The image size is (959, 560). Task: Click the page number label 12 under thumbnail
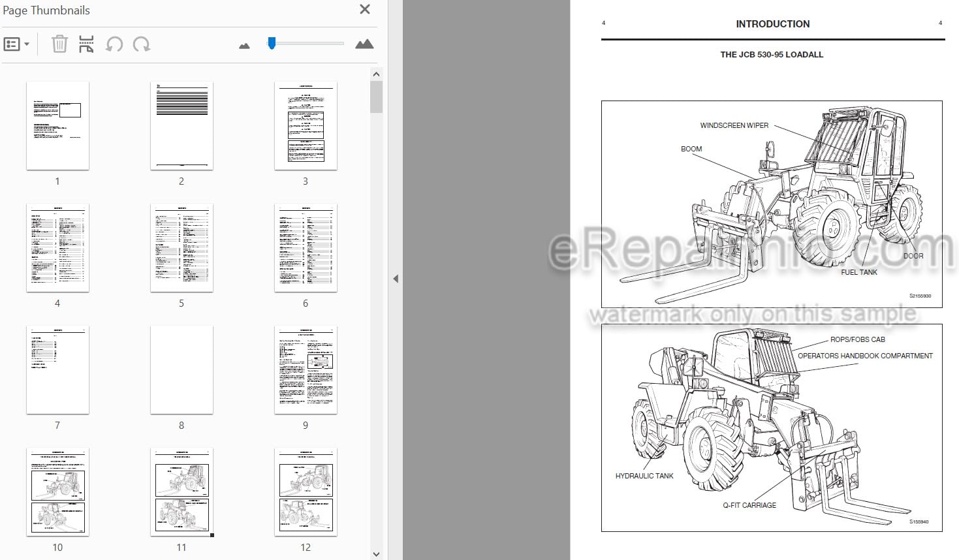(306, 548)
